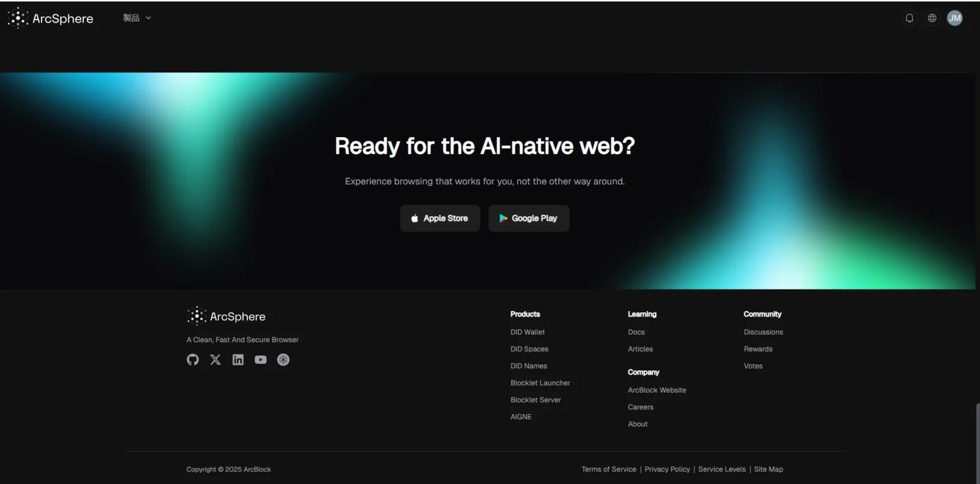
Task: Expand the 製品 products dropdown
Action: 137,18
